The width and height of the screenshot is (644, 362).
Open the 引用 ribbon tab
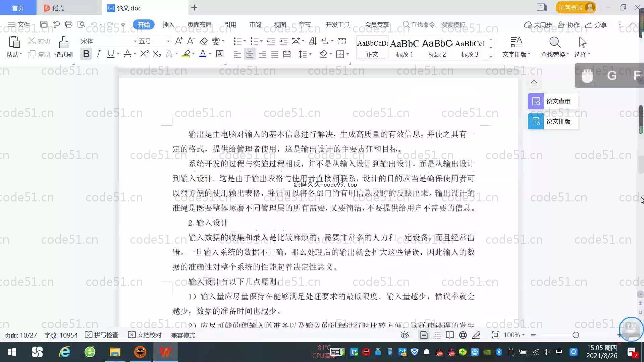[x=230, y=24]
